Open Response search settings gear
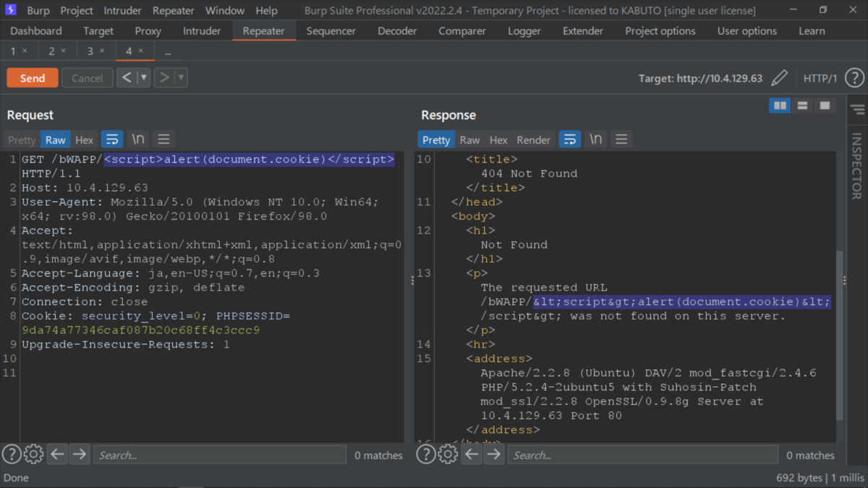 coord(448,455)
